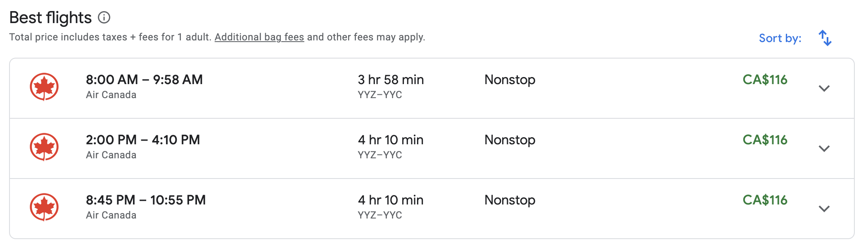Click CA$116 price on the 8:45 PM flight
This screenshot has width=868, height=249.
tap(765, 200)
